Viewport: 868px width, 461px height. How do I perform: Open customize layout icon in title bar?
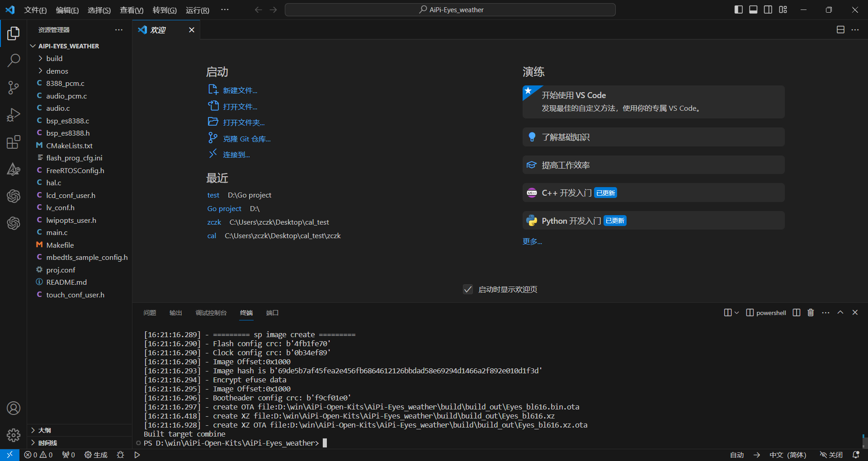(783, 9)
